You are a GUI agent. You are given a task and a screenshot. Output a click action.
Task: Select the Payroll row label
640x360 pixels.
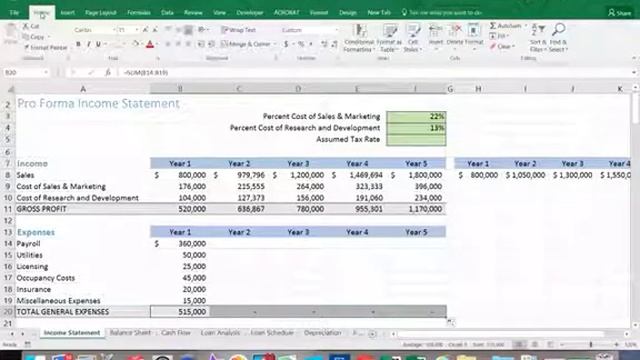[x=28, y=244]
